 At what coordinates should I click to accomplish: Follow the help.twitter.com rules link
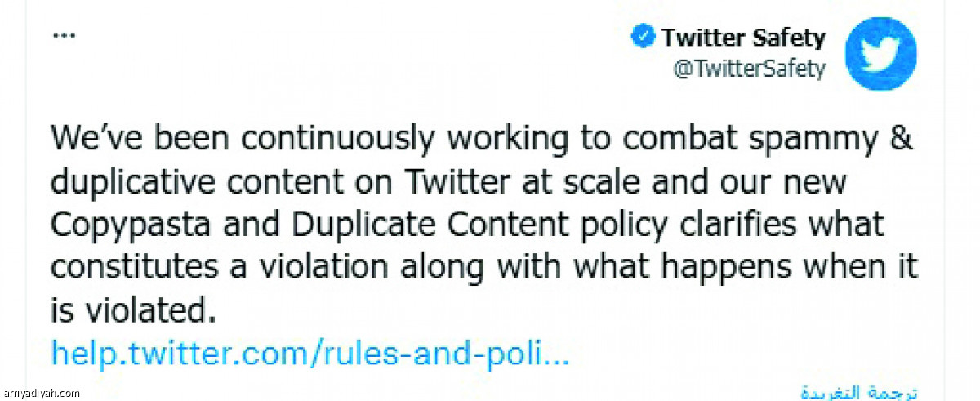(x=310, y=353)
